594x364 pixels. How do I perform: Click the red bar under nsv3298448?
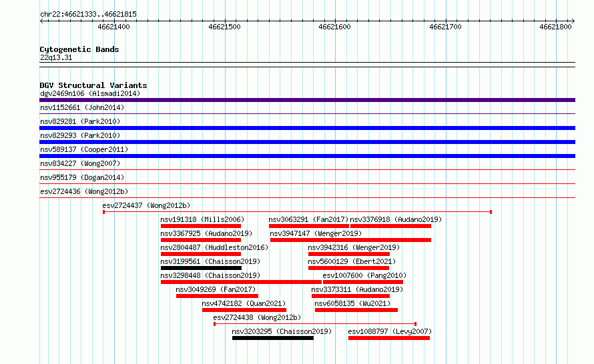[x=242, y=282]
